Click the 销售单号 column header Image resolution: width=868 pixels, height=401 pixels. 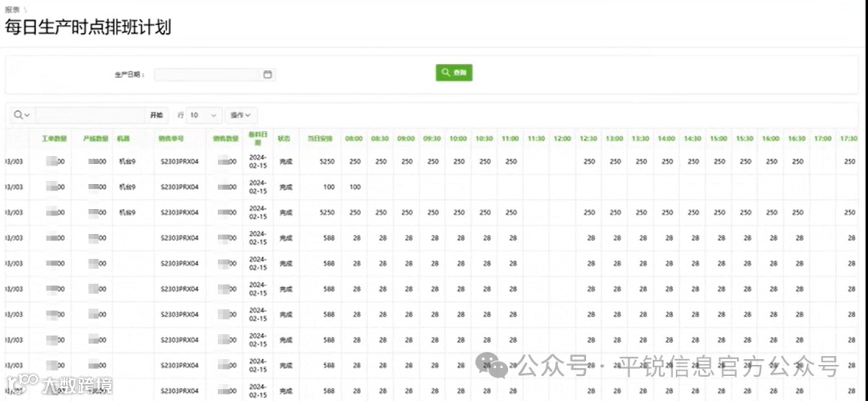tap(171, 138)
